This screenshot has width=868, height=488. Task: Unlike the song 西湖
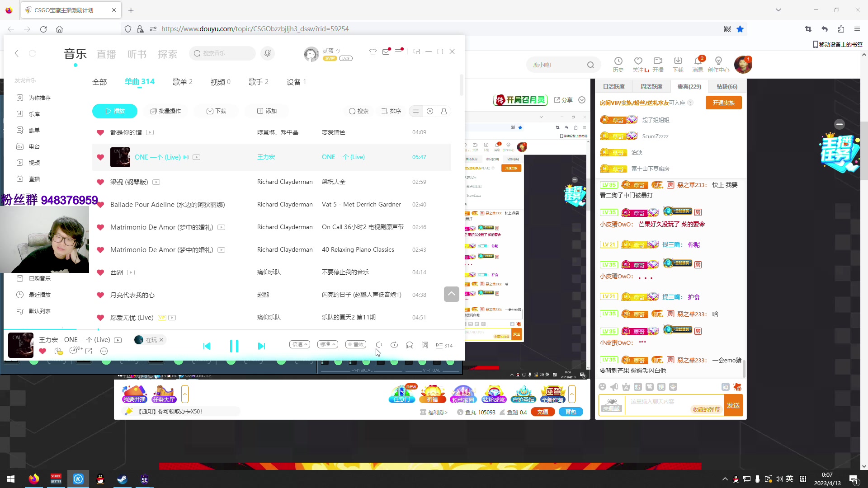[100, 272]
